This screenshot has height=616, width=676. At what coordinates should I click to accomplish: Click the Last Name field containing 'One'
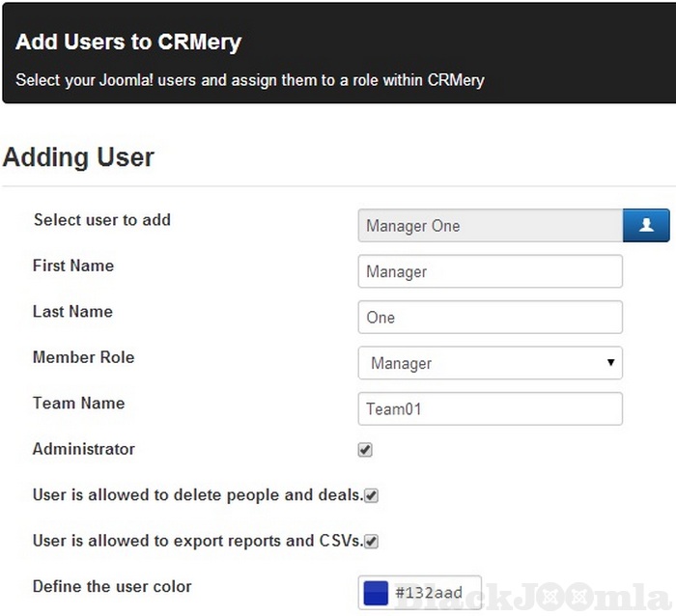click(x=490, y=318)
